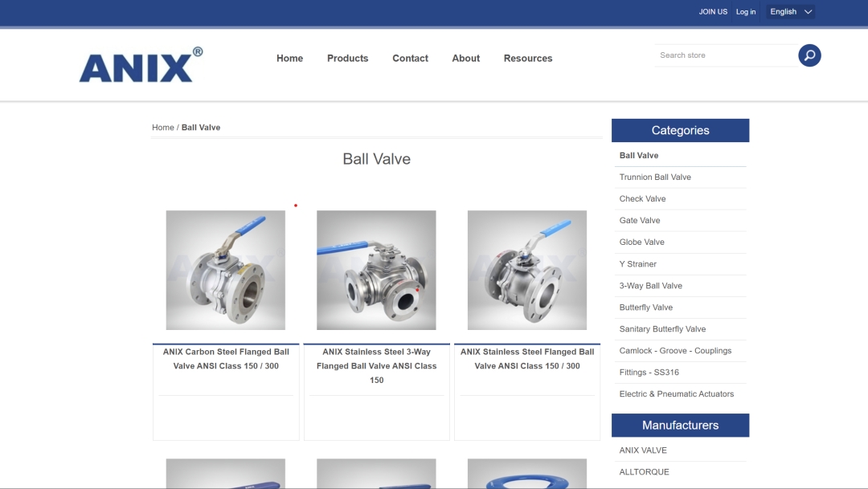Click the Ball Valve breadcrumb text
The width and height of the screenshot is (868, 489).
(x=201, y=127)
